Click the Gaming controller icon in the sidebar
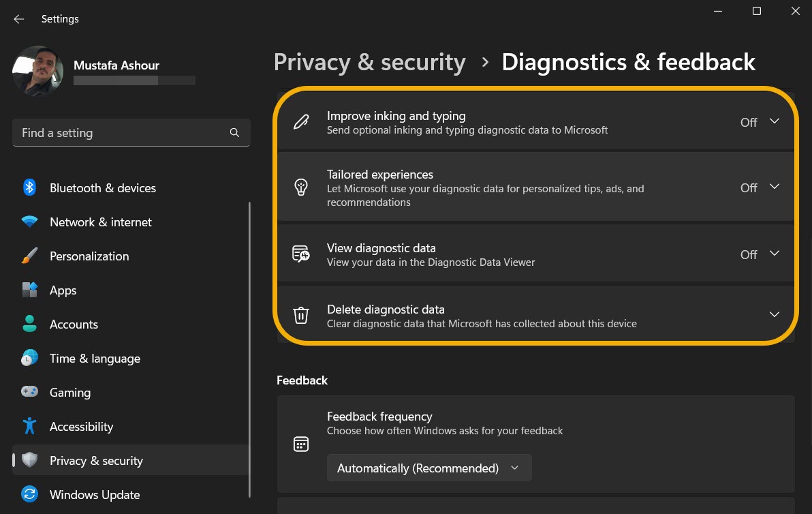Image resolution: width=812 pixels, height=514 pixels. [29, 392]
